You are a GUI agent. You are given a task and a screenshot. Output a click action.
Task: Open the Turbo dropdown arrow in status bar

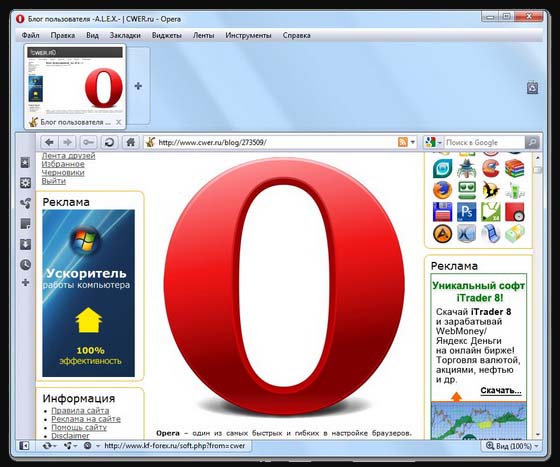click(x=98, y=446)
